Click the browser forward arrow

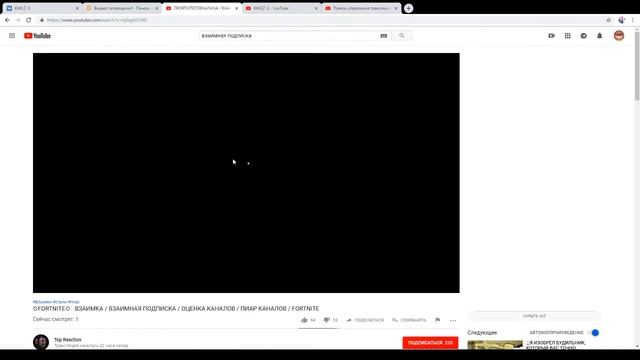tap(18, 20)
